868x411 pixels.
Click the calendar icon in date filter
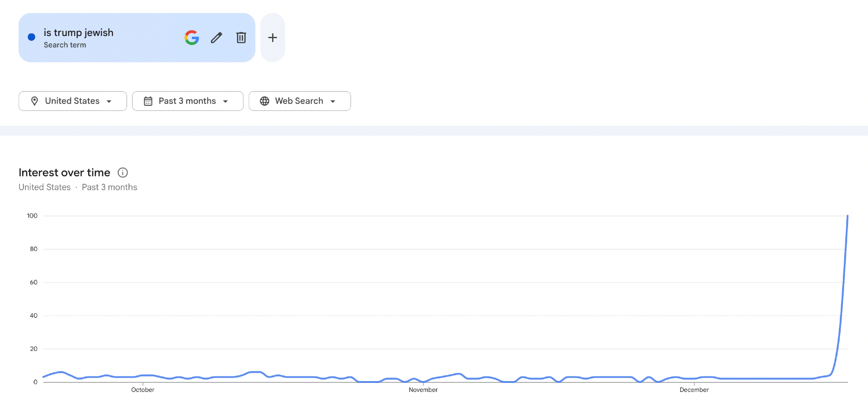(148, 101)
